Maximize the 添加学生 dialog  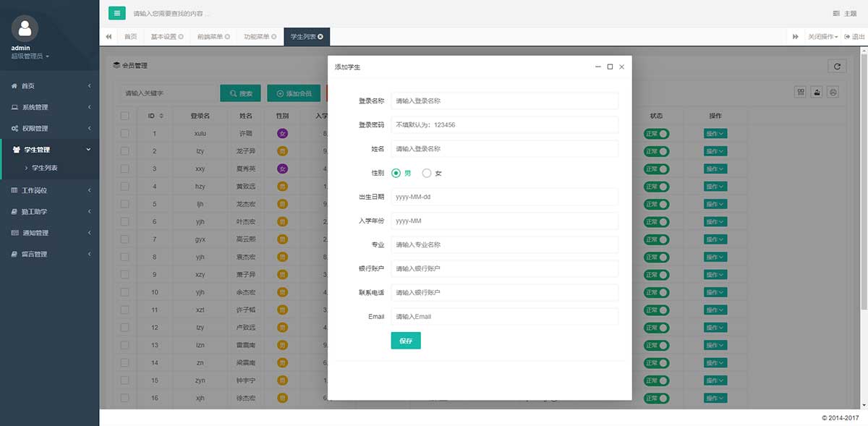coord(610,67)
